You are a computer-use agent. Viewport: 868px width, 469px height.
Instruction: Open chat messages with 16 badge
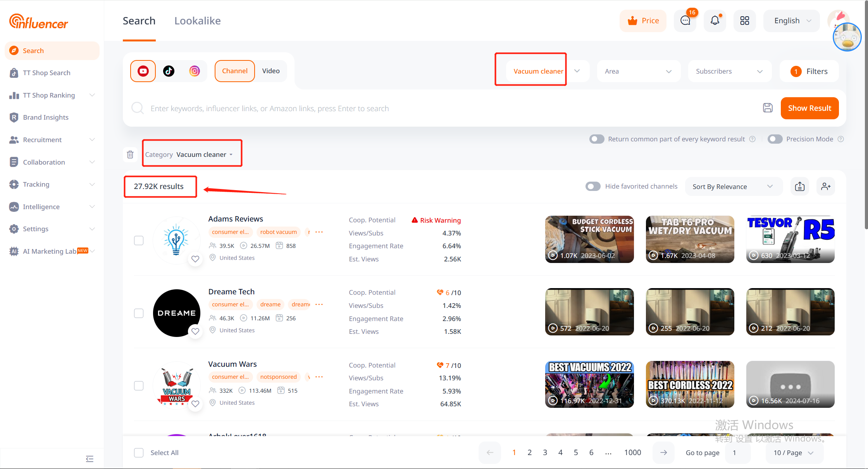click(x=685, y=21)
